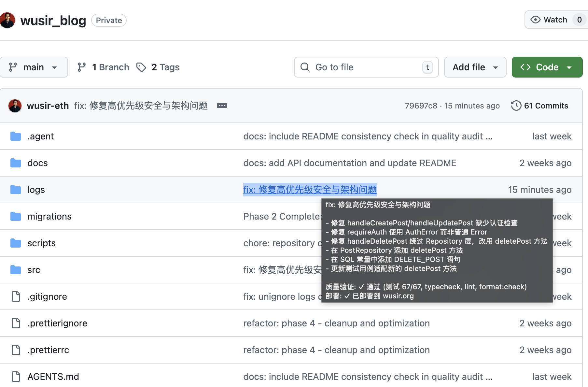The height and width of the screenshot is (387, 588).
Task: Open tags via the tag icon
Action: pyautogui.click(x=141, y=67)
